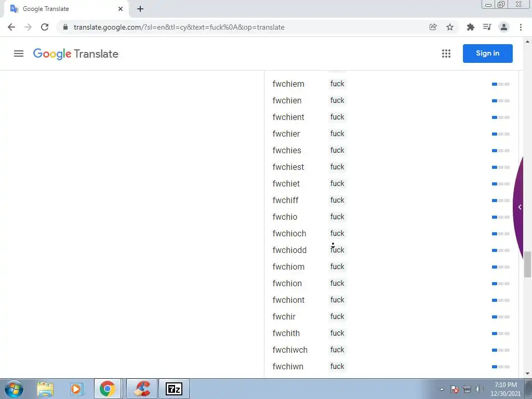Image resolution: width=532 pixels, height=399 pixels.
Task: Reload the Google Translate page
Action: tap(45, 27)
